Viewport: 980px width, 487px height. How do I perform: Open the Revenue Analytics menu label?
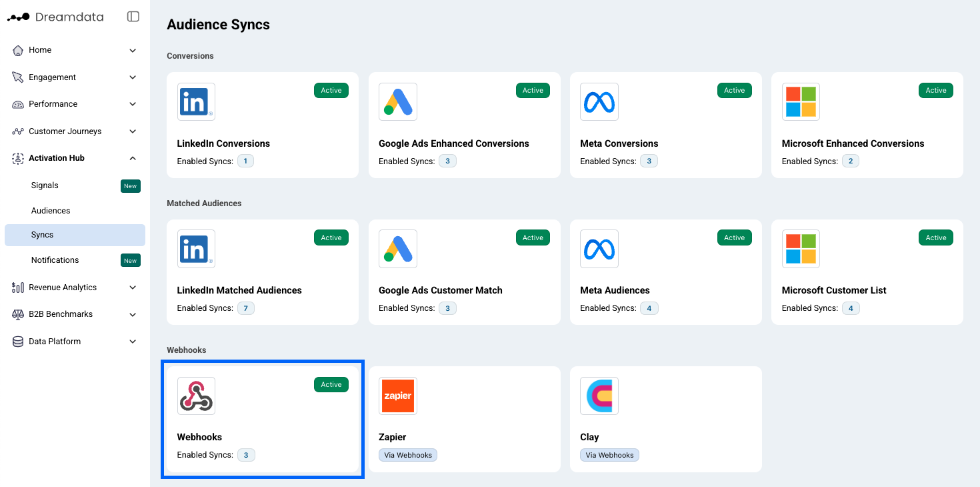click(63, 288)
